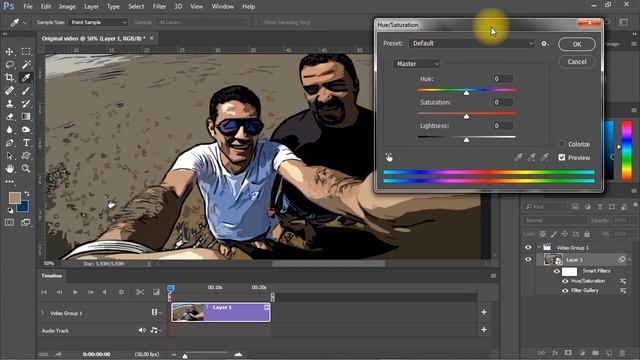Swap foreground and background colors

coord(27,193)
